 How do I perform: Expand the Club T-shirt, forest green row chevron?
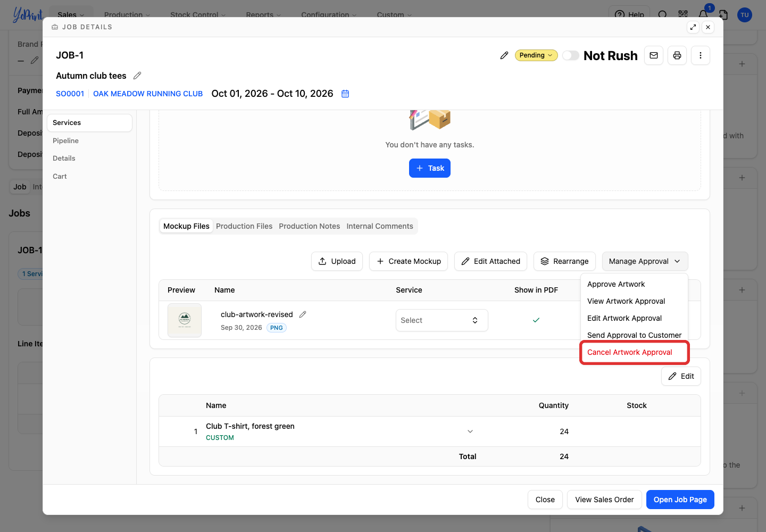coord(470,431)
